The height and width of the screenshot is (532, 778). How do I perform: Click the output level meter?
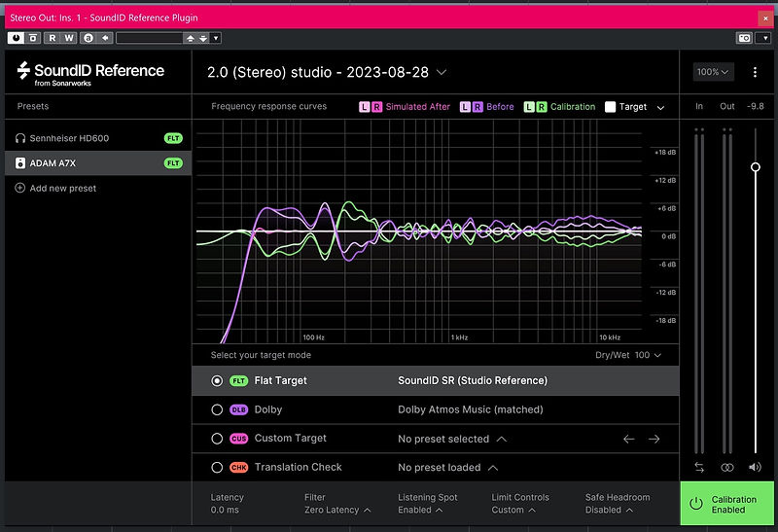pos(727,291)
